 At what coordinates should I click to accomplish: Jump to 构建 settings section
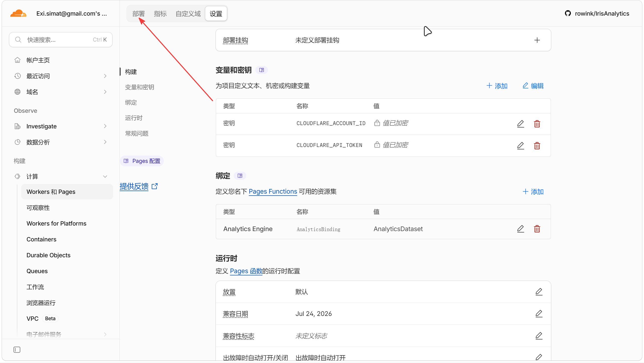131,72
